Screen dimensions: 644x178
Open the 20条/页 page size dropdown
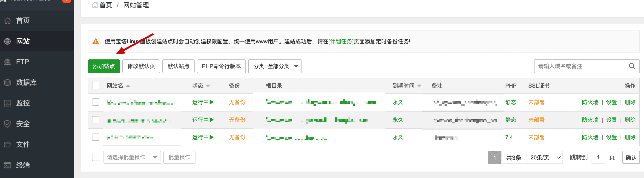[544, 158]
